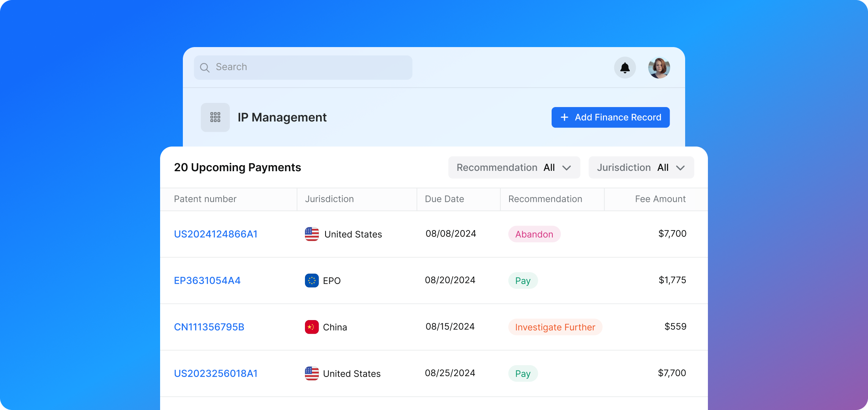Open the Recommendation filter dropdown
Screen dimensions: 868x410
click(514, 167)
